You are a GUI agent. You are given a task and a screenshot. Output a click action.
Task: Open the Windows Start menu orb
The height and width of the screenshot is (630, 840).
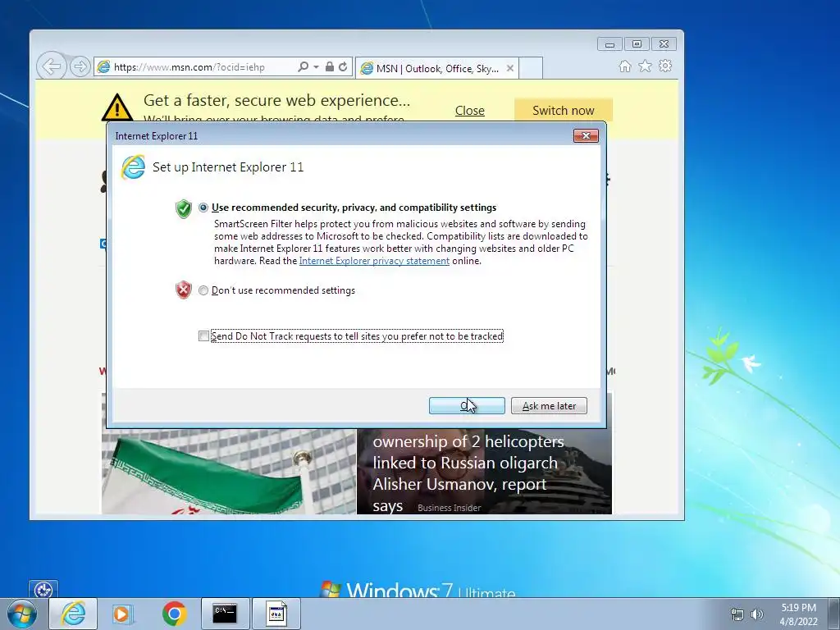[22, 614]
